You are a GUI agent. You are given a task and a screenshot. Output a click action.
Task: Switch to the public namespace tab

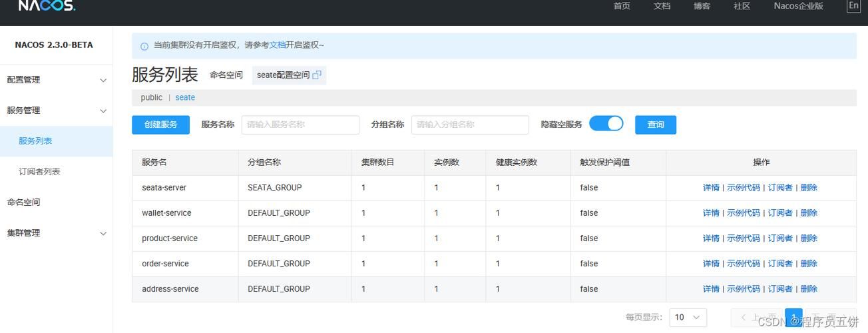[151, 97]
